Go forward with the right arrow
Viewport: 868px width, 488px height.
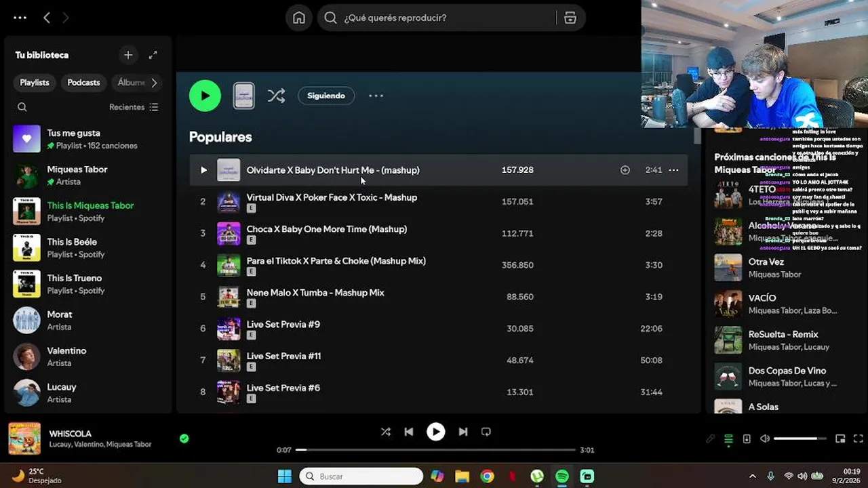(x=66, y=18)
